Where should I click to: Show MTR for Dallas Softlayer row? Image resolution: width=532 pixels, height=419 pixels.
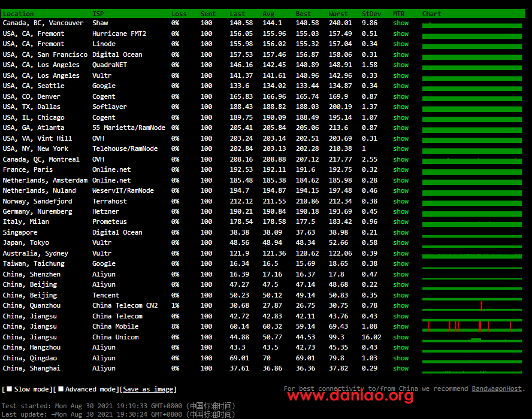[x=401, y=107]
